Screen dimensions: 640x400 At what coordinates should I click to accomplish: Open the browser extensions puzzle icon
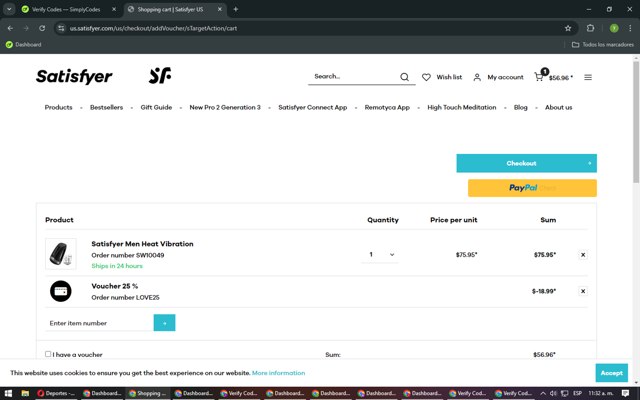coord(590,28)
